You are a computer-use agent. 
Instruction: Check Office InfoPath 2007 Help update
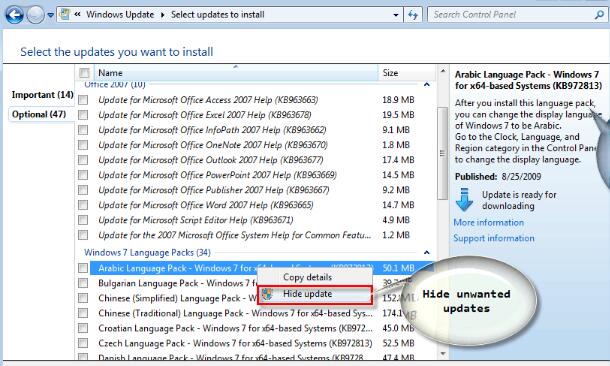pyautogui.click(x=83, y=130)
